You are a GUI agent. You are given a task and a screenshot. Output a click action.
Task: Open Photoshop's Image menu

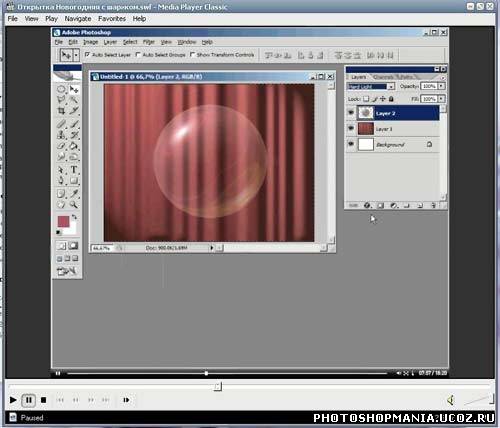tap(90, 42)
